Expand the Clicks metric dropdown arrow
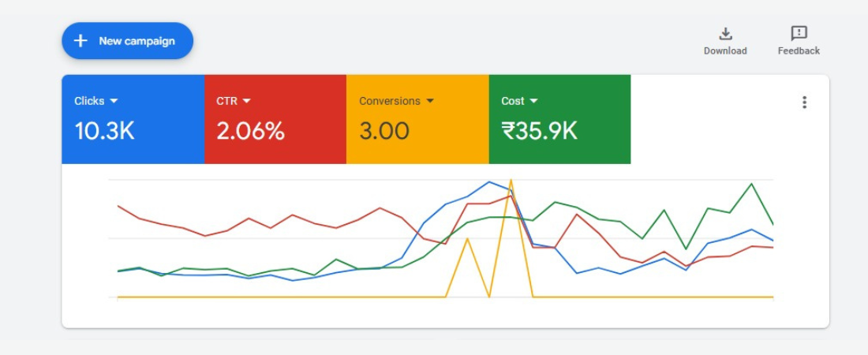This screenshot has height=355, width=868. pos(114,101)
